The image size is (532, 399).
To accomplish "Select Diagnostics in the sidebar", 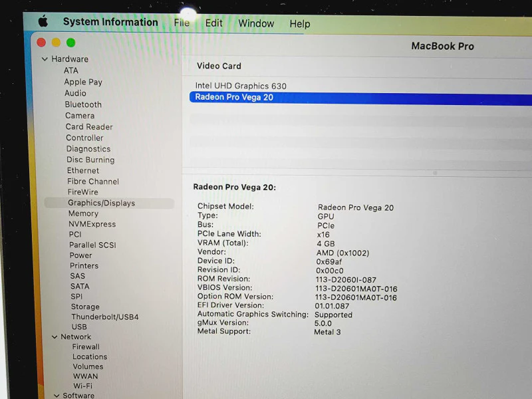I will coord(88,149).
